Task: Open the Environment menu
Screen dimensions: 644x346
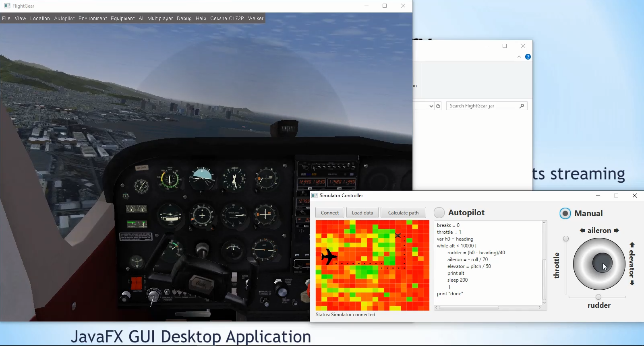Action: click(x=93, y=19)
